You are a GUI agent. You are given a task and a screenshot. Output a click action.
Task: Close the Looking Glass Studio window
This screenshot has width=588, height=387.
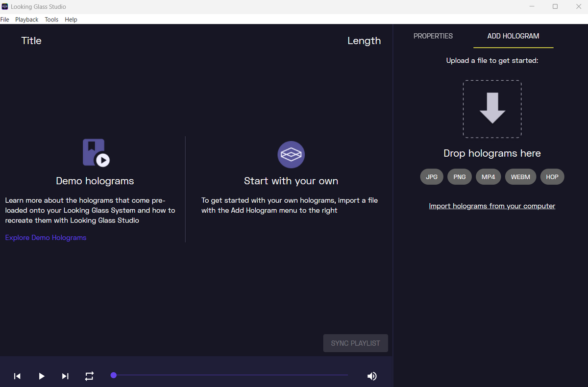tap(578, 7)
